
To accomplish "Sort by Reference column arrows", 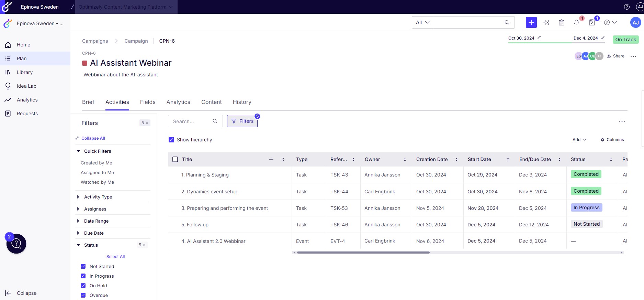I will point(353,160).
